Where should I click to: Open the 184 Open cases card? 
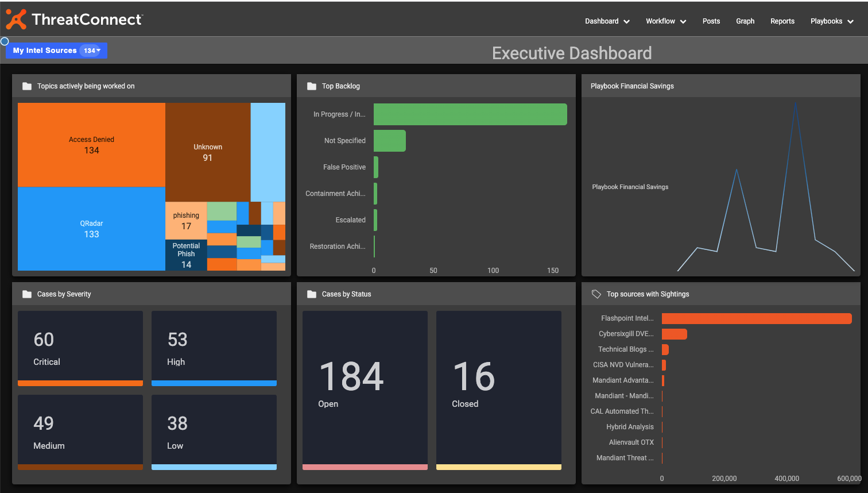[x=365, y=390]
